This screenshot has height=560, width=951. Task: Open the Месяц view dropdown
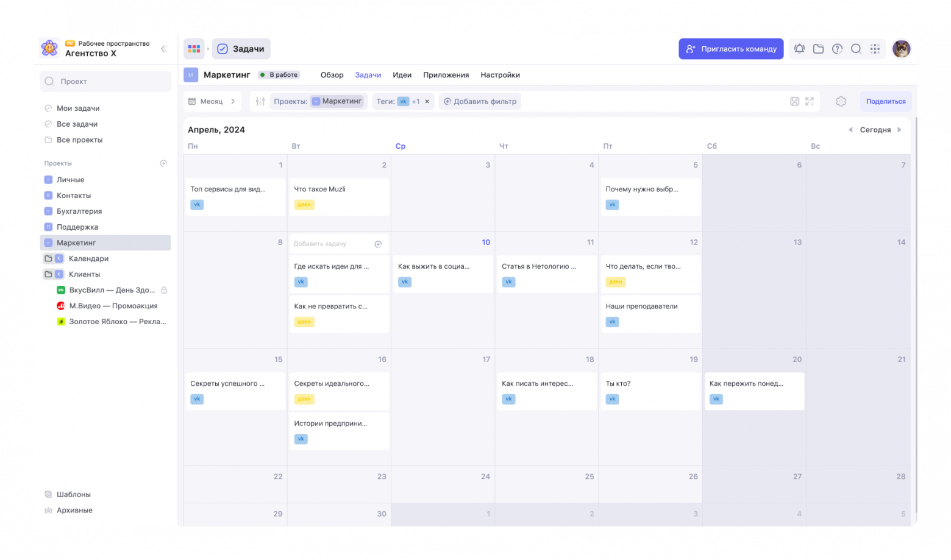212,102
